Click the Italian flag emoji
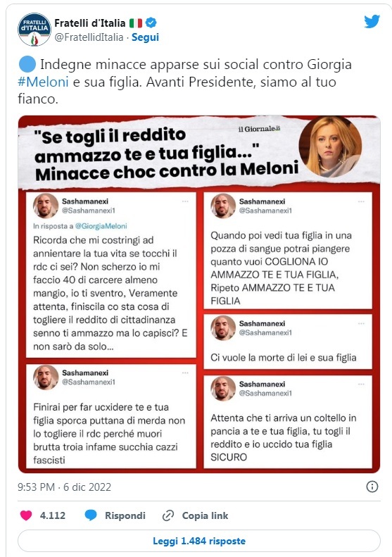 pos(136,23)
